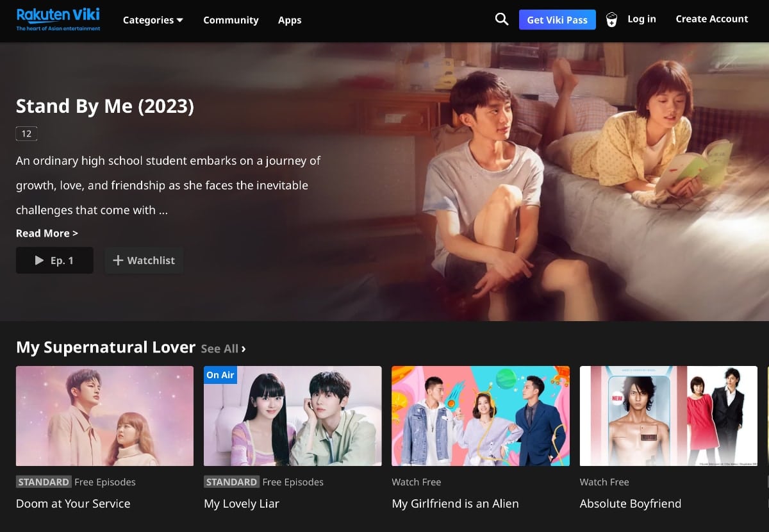This screenshot has height=532, width=769.
Task: Open the search magnifier icon
Action: click(x=501, y=19)
